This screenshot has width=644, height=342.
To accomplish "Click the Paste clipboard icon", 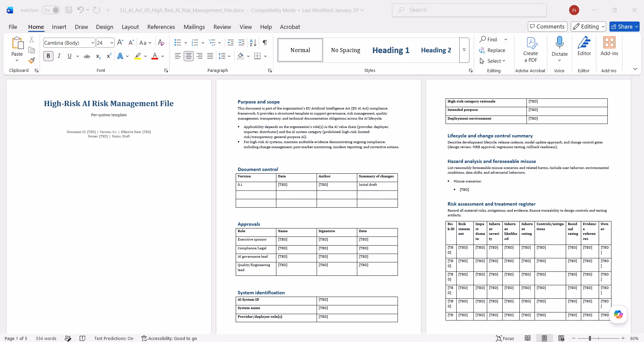I will coord(17,43).
